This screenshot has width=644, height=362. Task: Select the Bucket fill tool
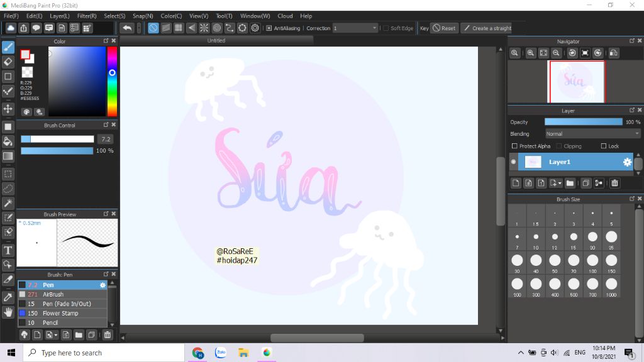tap(8, 141)
